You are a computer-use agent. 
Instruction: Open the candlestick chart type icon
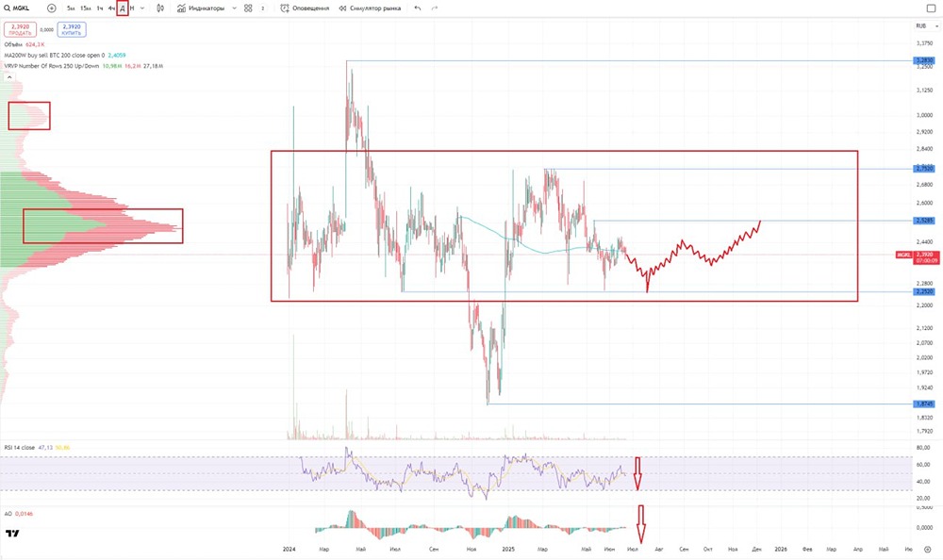click(x=160, y=8)
